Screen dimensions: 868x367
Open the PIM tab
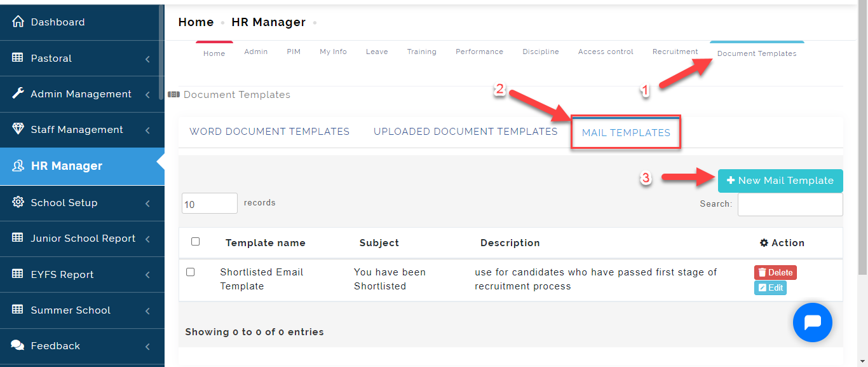click(x=294, y=52)
